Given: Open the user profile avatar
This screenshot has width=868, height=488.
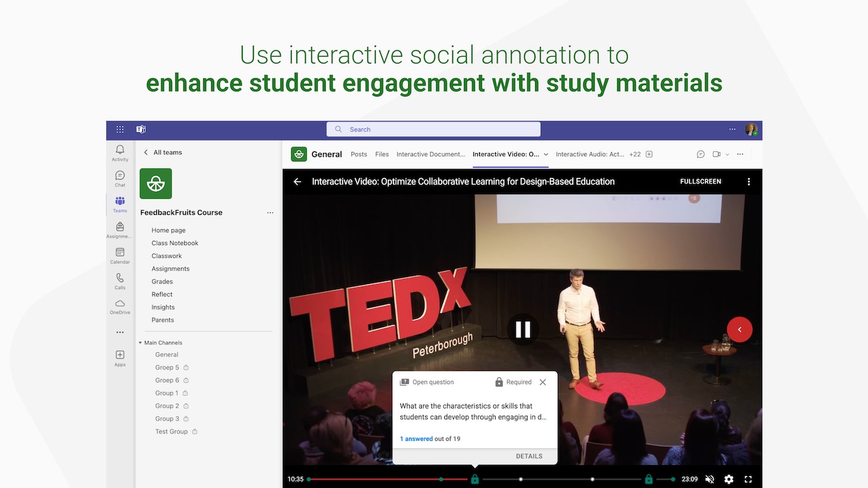Looking at the screenshot, I should 751,130.
